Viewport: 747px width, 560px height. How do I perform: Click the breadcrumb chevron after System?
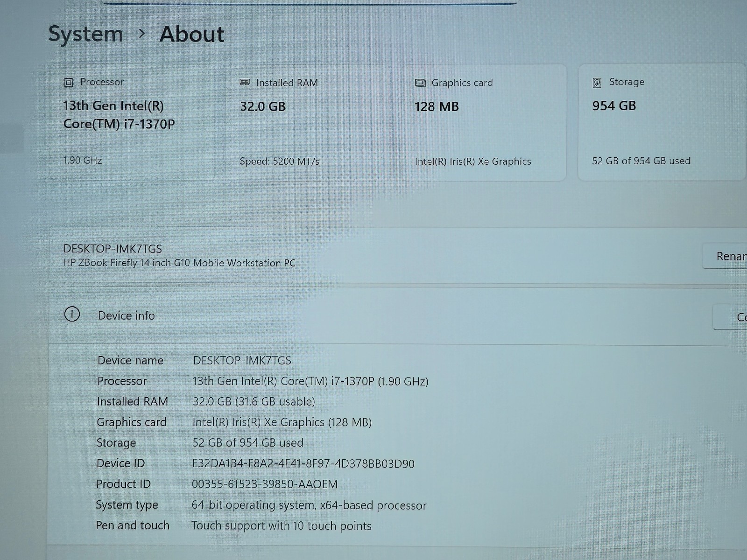[142, 34]
